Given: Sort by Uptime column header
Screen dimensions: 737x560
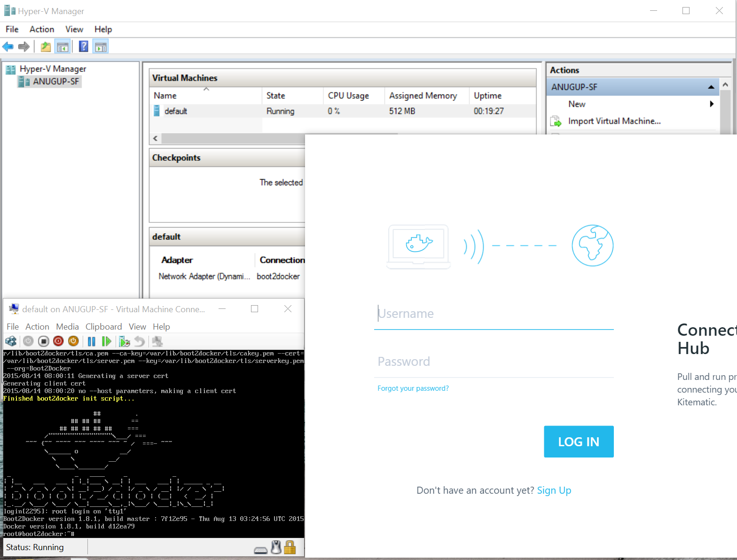Looking at the screenshot, I should click(502, 95).
